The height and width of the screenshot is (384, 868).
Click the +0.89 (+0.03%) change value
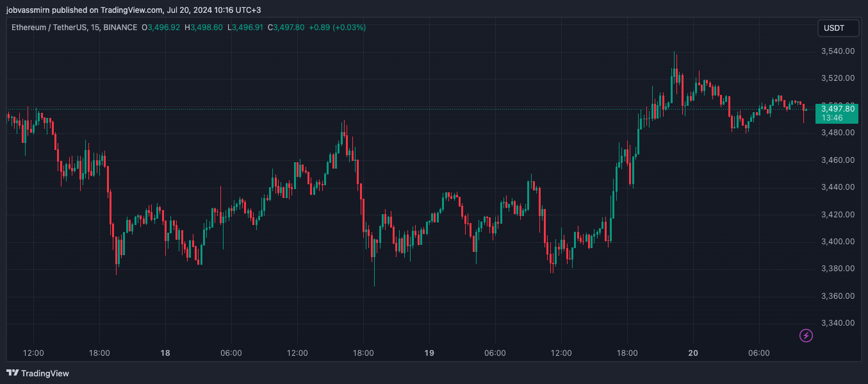coord(337,28)
